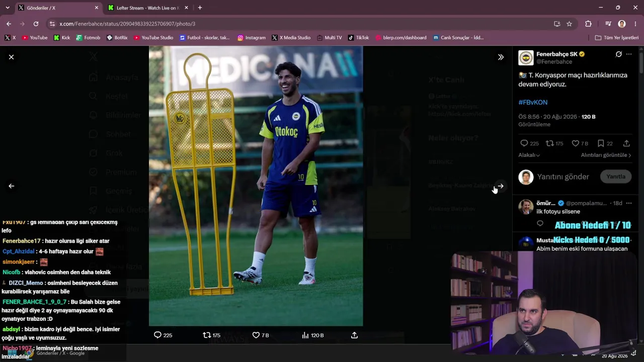Open ömür's avatar in the replies
Viewport: 644px width, 362px height.
pos(526,207)
